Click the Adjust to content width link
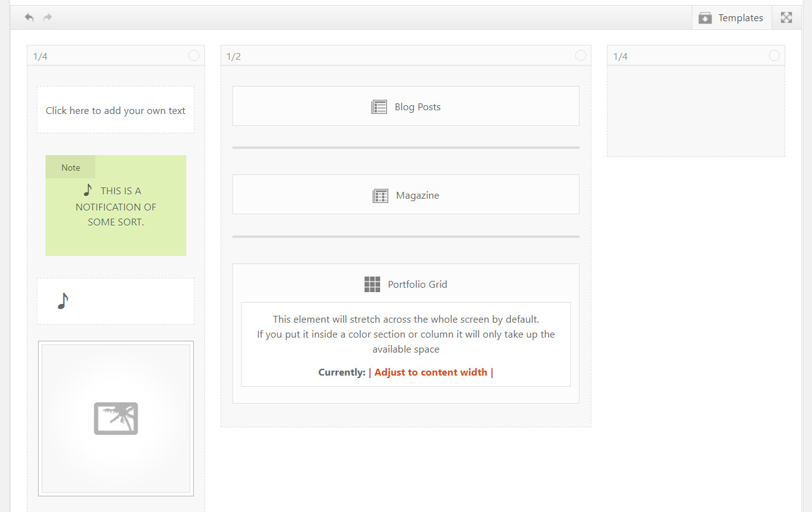The height and width of the screenshot is (512, 812). click(431, 372)
